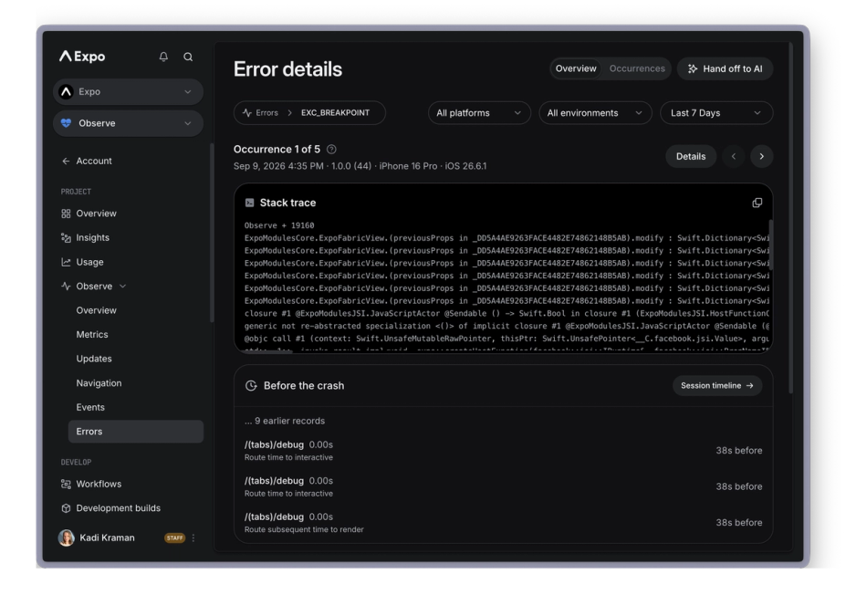The image size is (846, 616).
Task: Click Kadi Kraman's avatar
Action: coord(67,538)
